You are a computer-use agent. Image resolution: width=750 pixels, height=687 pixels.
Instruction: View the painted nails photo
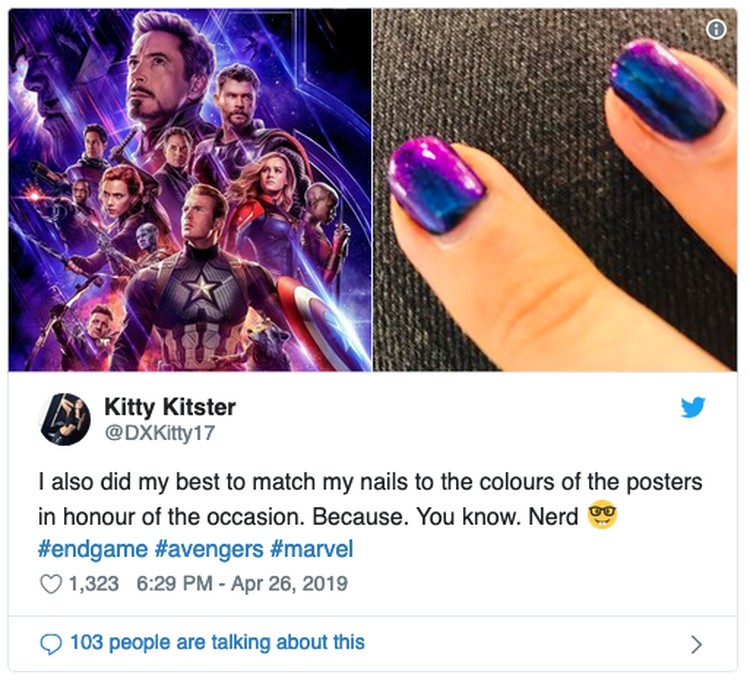[555, 189]
